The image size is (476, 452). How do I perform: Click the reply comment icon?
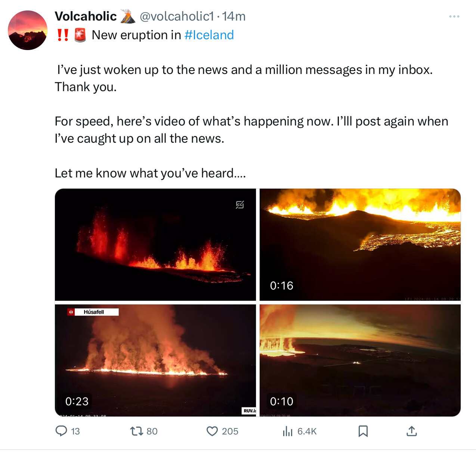(x=61, y=431)
